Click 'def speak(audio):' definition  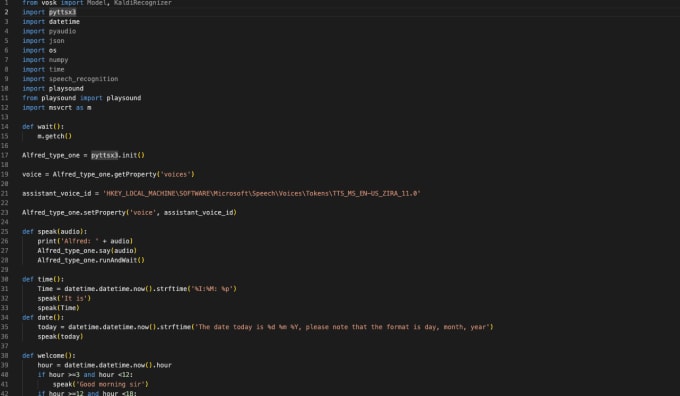(55, 232)
